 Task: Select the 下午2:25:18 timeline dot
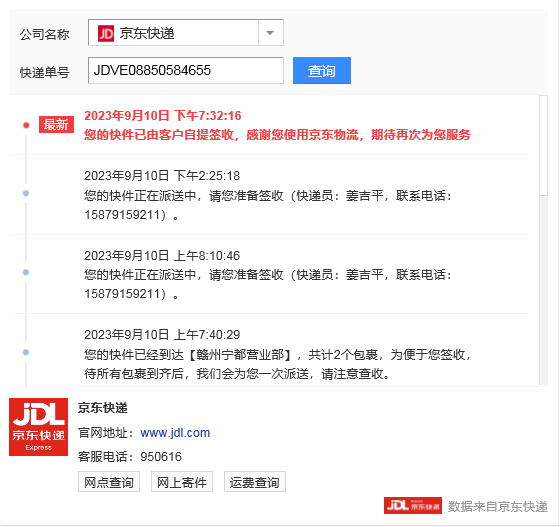click(x=26, y=193)
